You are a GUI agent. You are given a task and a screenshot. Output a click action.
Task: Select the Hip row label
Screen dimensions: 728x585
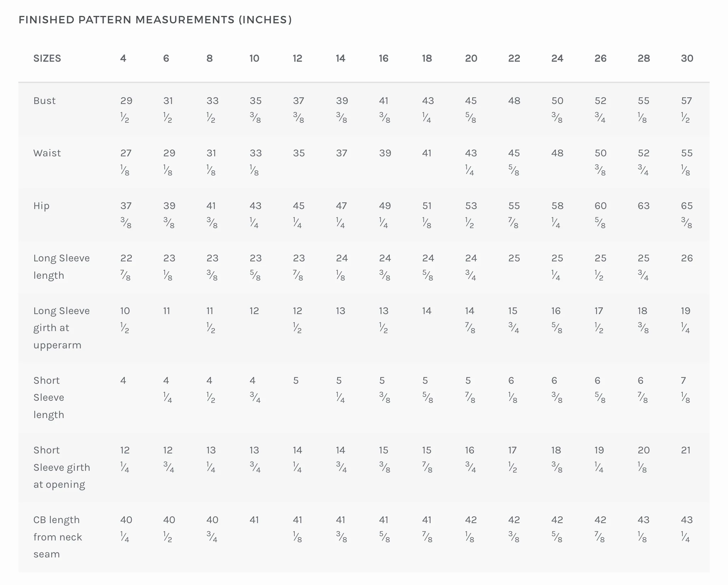41,206
